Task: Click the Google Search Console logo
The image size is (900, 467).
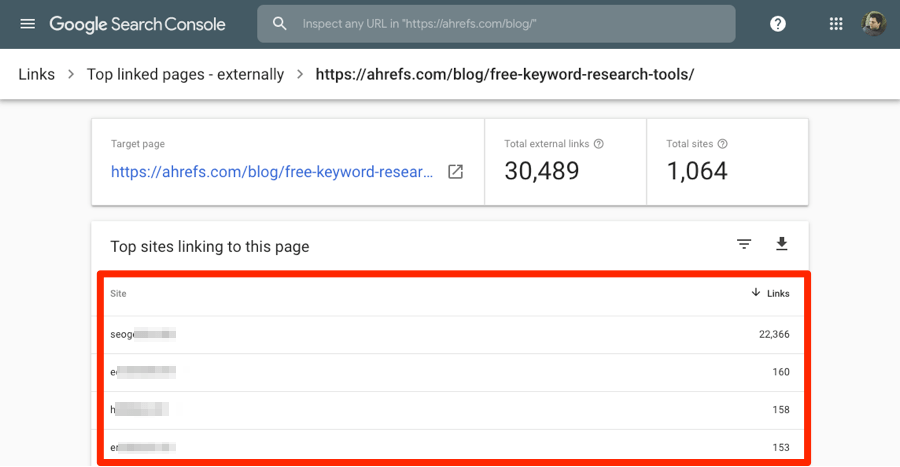Action: pos(137,24)
